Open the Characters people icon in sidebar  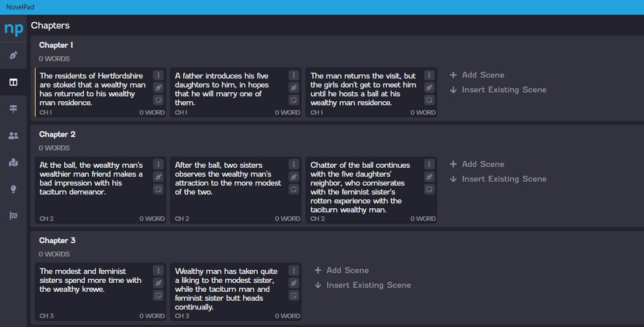click(13, 136)
